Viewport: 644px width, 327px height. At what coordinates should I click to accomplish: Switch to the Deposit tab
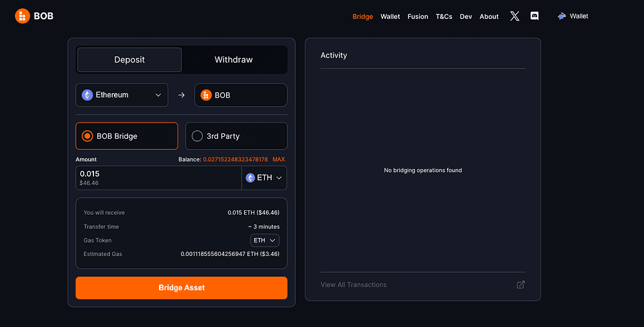pyautogui.click(x=129, y=59)
